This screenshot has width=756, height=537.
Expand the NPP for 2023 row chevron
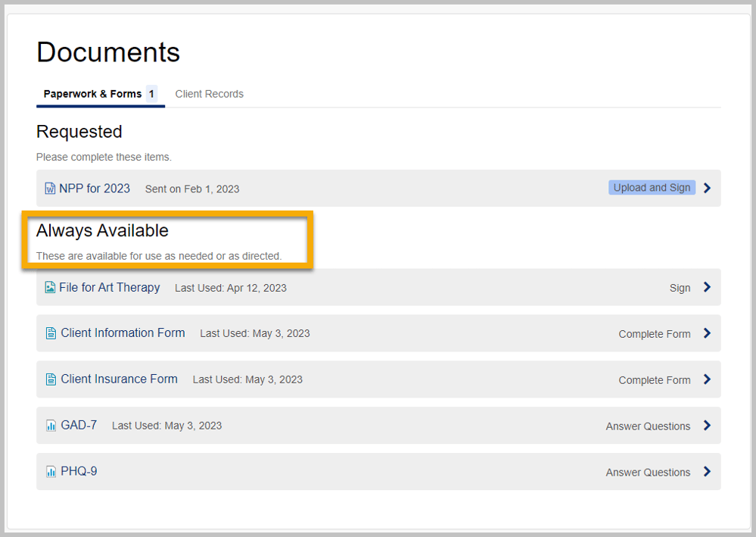pyautogui.click(x=707, y=188)
